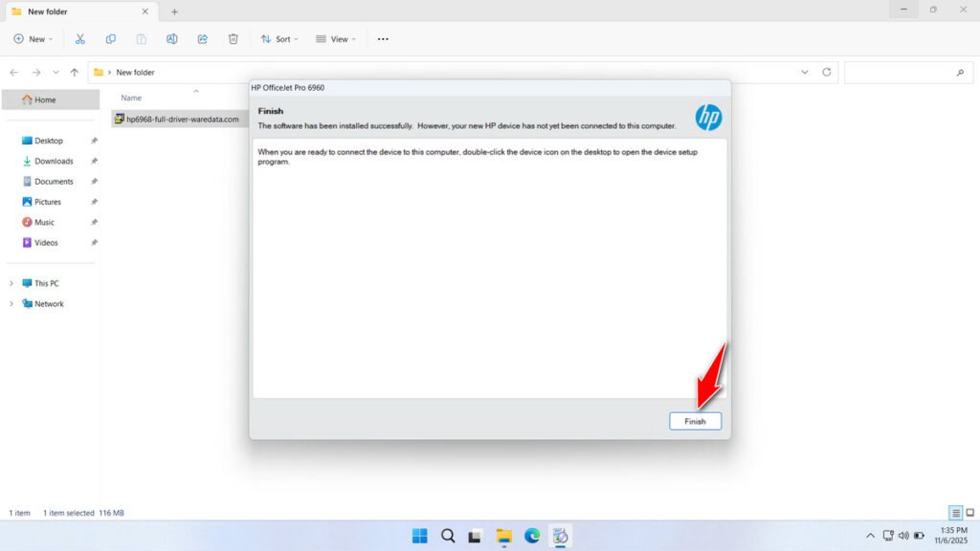Click the Finish button in the HP dialog
This screenshot has width=980, height=551.
pos(695,421)
